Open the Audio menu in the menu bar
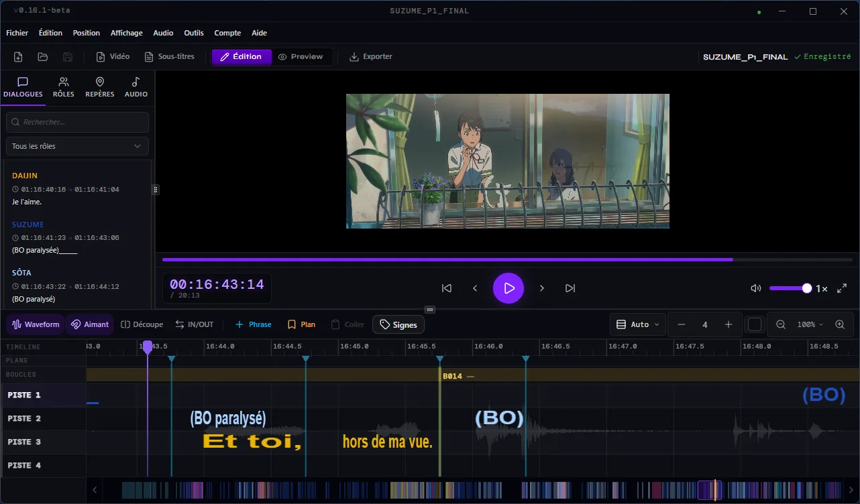 point(163,33)
